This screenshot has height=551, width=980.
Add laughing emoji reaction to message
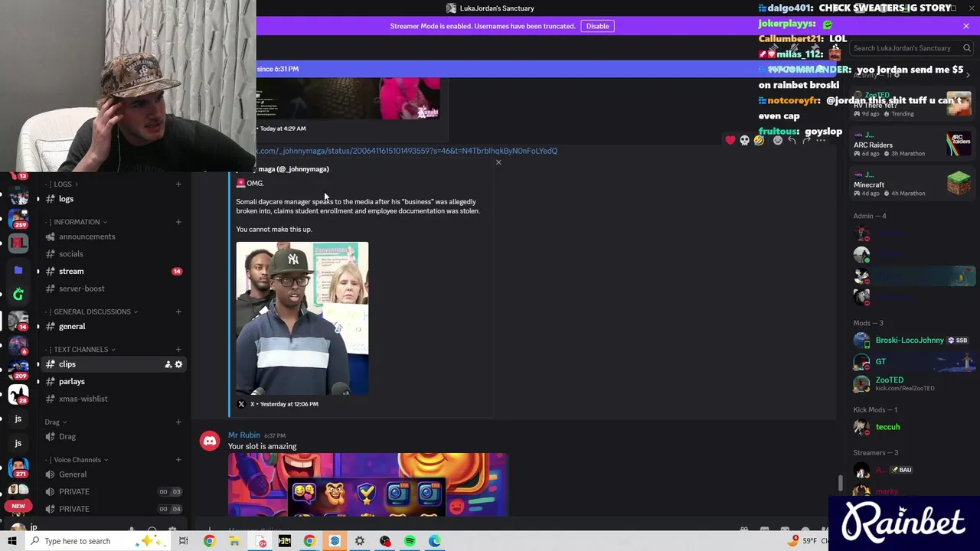click(759, 140)
